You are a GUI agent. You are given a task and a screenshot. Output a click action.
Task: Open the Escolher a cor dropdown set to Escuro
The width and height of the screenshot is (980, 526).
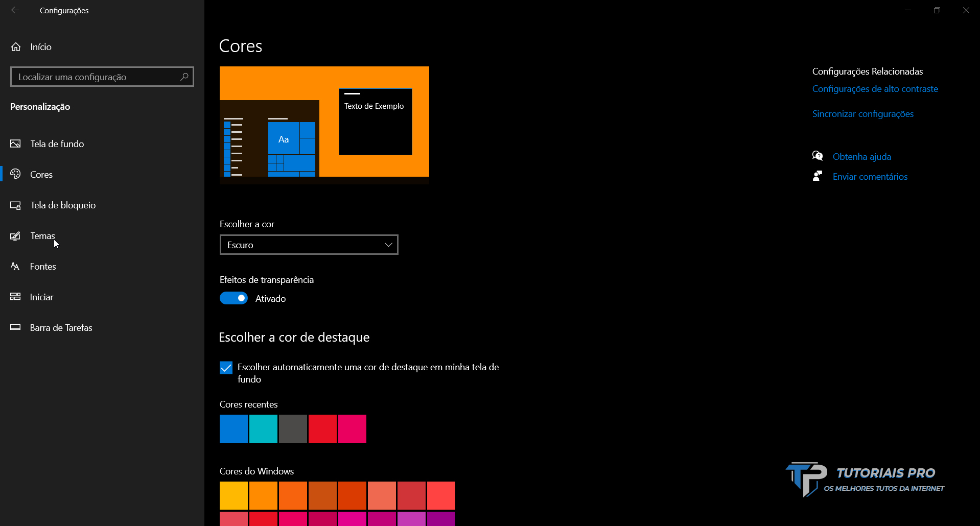pos(308,245)
